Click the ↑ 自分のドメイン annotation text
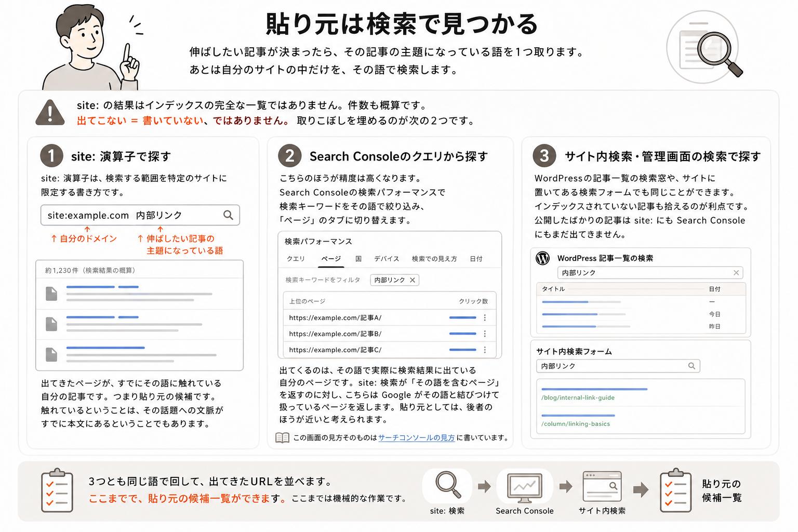 point(84,238)
